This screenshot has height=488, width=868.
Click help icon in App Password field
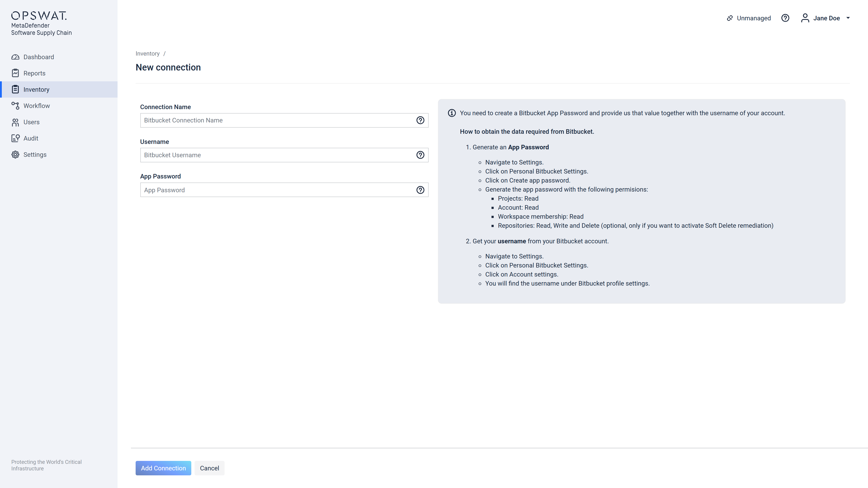(420, 190)
